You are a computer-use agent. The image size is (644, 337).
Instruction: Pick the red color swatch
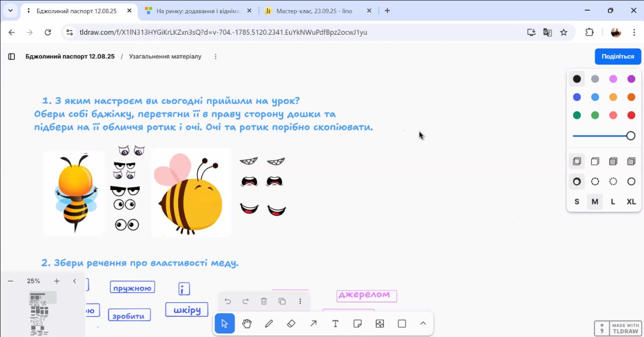631,115
